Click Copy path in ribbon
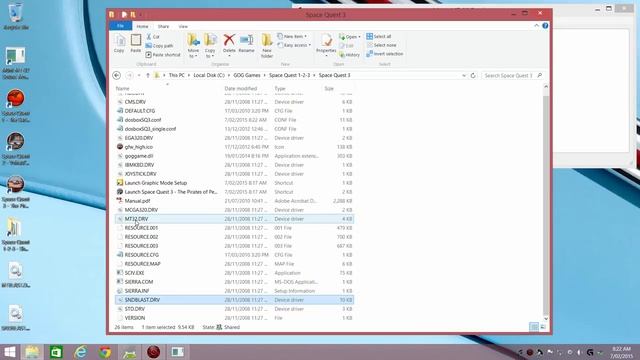Viewport: 640px width, 360px height. click(x=160, y=46)
